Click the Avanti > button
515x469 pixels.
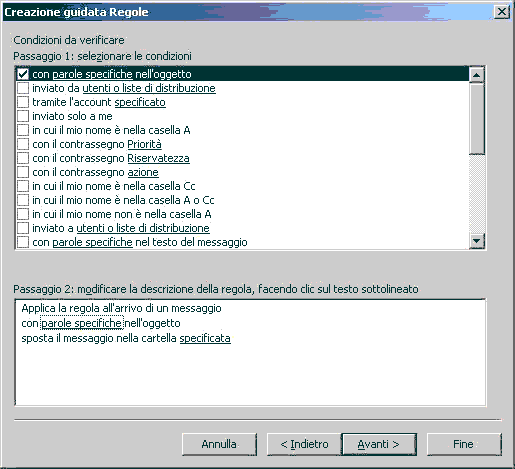click(x=379, y=444)
